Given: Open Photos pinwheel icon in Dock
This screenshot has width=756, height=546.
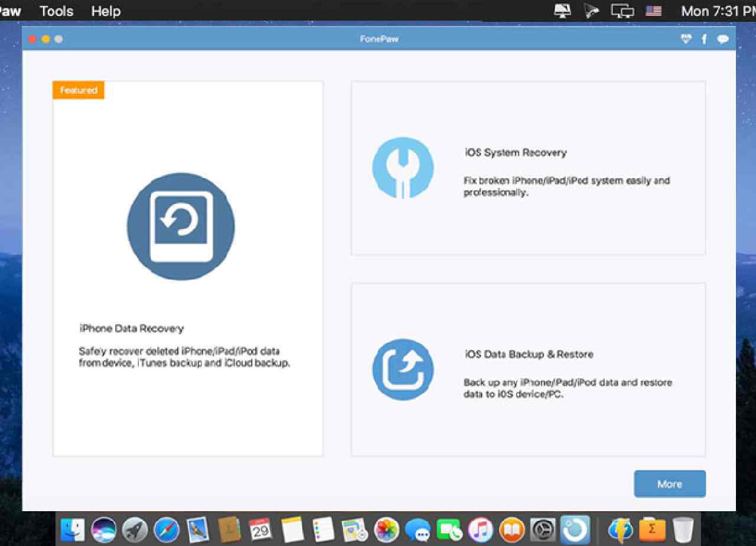Looking at the screenshot, I should [x=387, y=529].
